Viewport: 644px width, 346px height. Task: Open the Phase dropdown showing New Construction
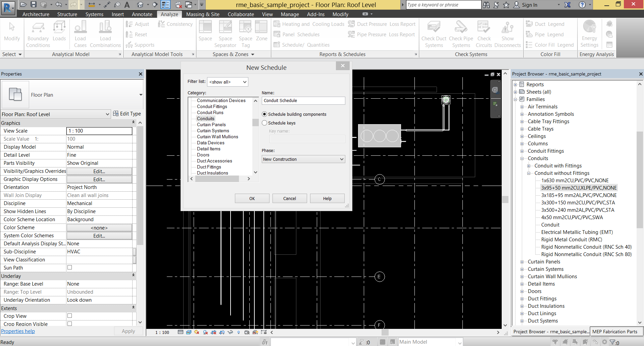pos(303,159)
